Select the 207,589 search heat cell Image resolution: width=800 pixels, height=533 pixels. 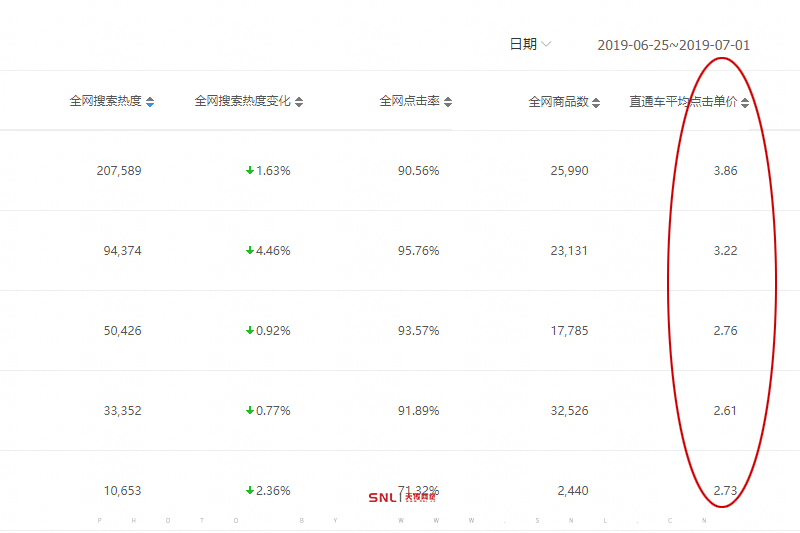119,171
